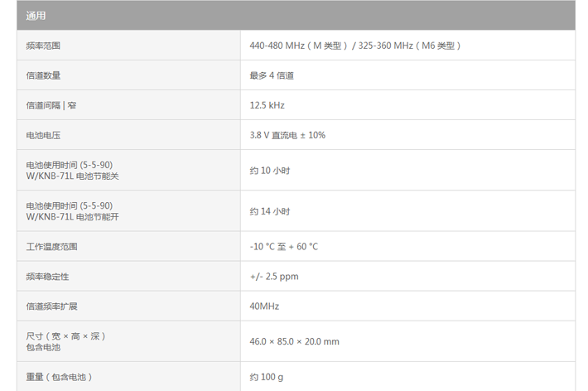Viewport: 588px width, 391px height.
Task: Click the 12.5 kHz value cell
Action: click(x=408, y=105)
